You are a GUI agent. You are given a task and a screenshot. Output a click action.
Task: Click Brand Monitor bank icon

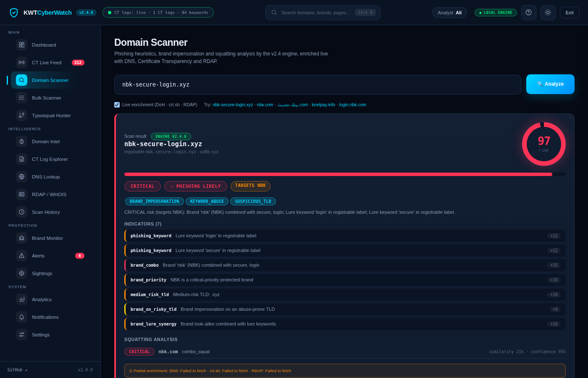21,238
